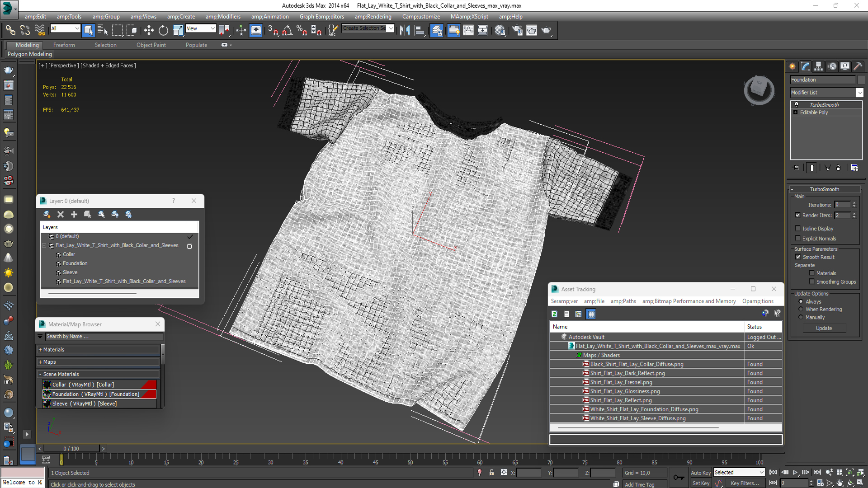Select the Sleeve object in Layer list
This screenshot has width=868, height=488.
(70, 272)
